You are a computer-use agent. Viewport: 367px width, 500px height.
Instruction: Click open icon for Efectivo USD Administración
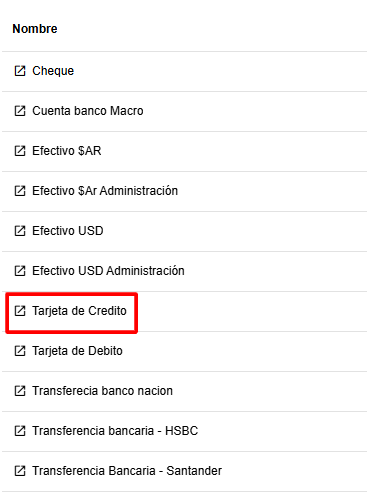tap(20, 271)
